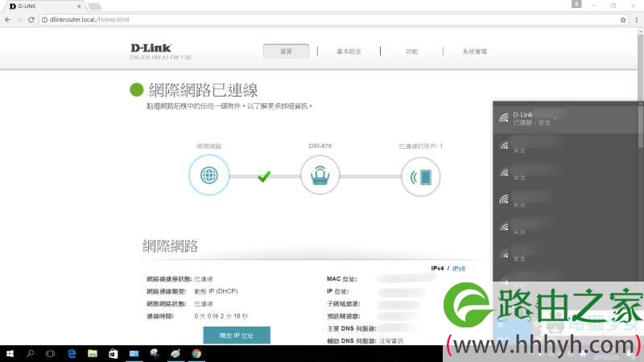Click the 動態 IP (DHCP) value
644x362 pixels.
point(216,291)
